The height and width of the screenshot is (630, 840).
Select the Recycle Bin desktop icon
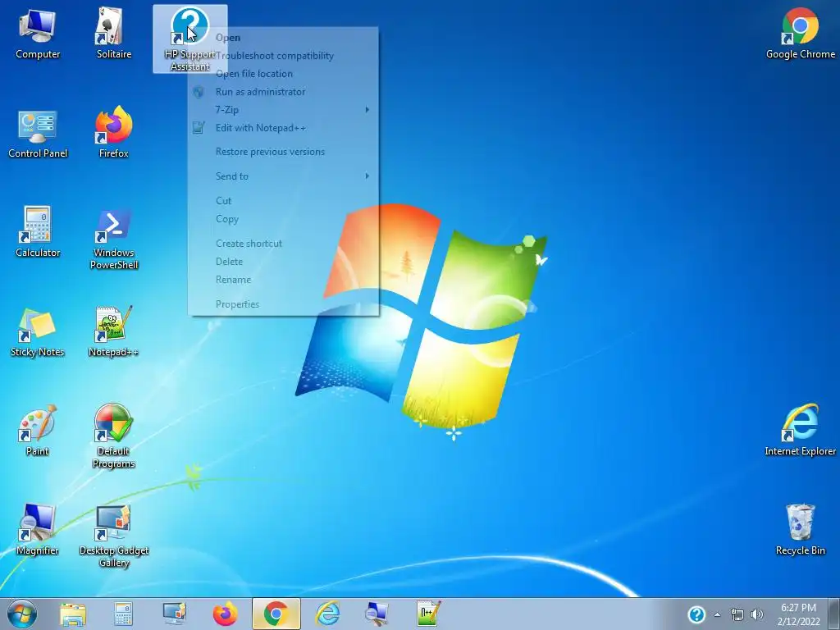(801, 529)
